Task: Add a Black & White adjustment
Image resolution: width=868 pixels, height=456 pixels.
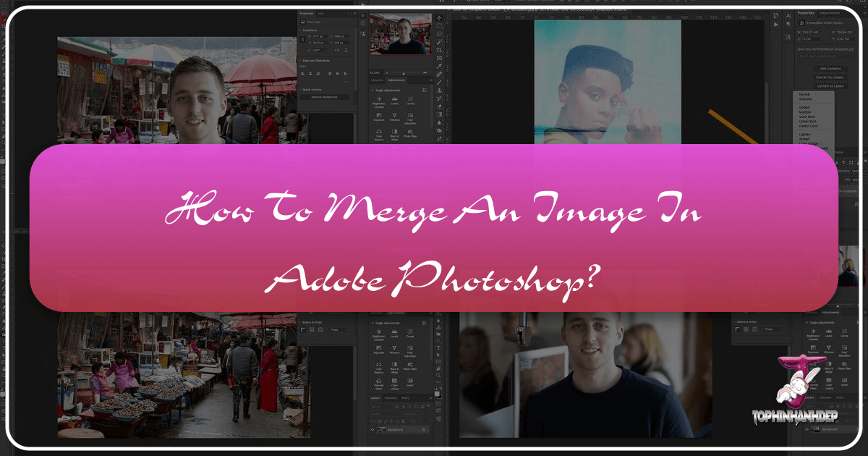Action: [x=394, y=132]
